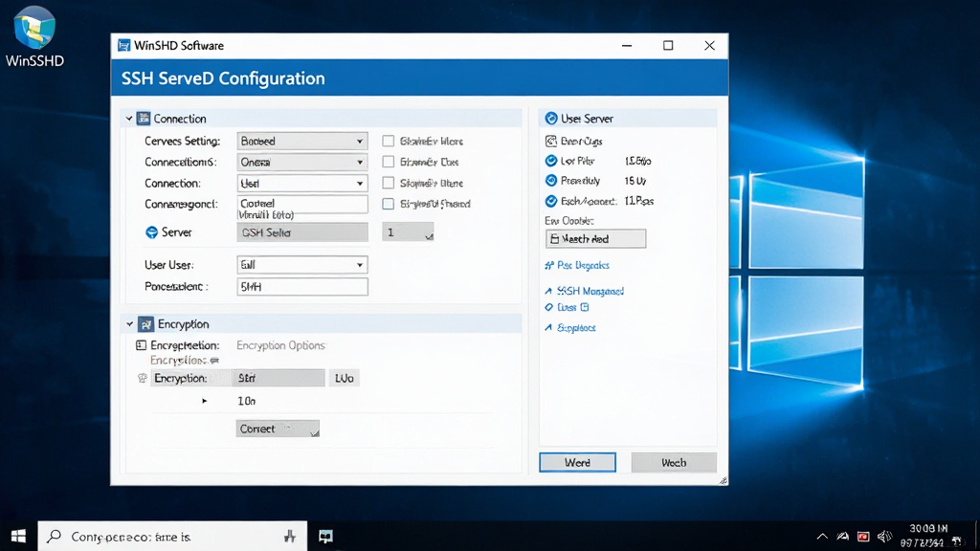Viewport: 980px width, 551px height.
Task: Tick the checkbox in the Connamegoncl row
Action: [x=389, y=204]
